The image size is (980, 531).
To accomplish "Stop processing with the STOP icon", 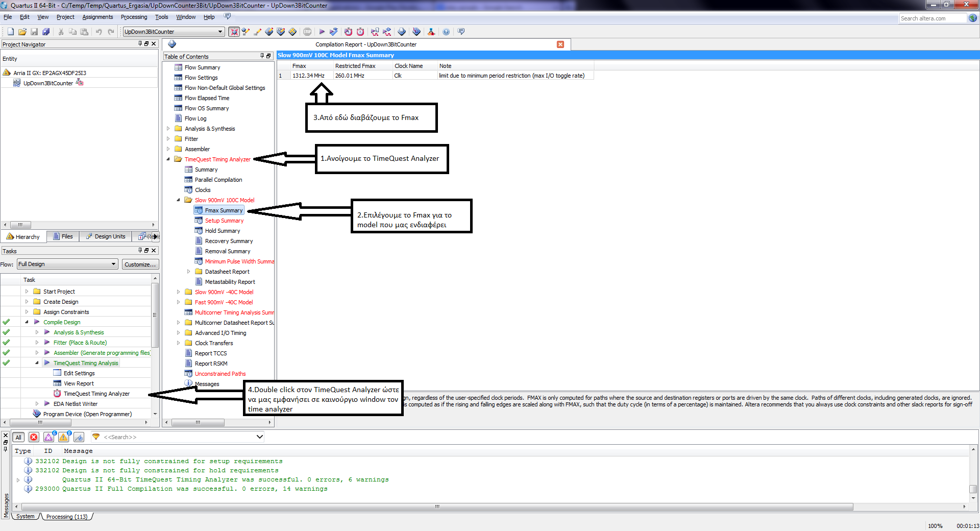I will coord(307,32).
